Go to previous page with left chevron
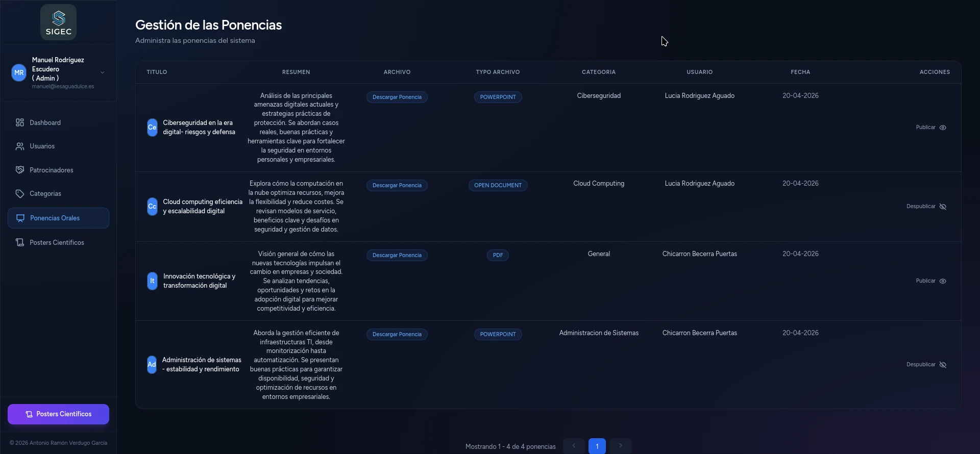980x454 pixels. tap(574, 446)
